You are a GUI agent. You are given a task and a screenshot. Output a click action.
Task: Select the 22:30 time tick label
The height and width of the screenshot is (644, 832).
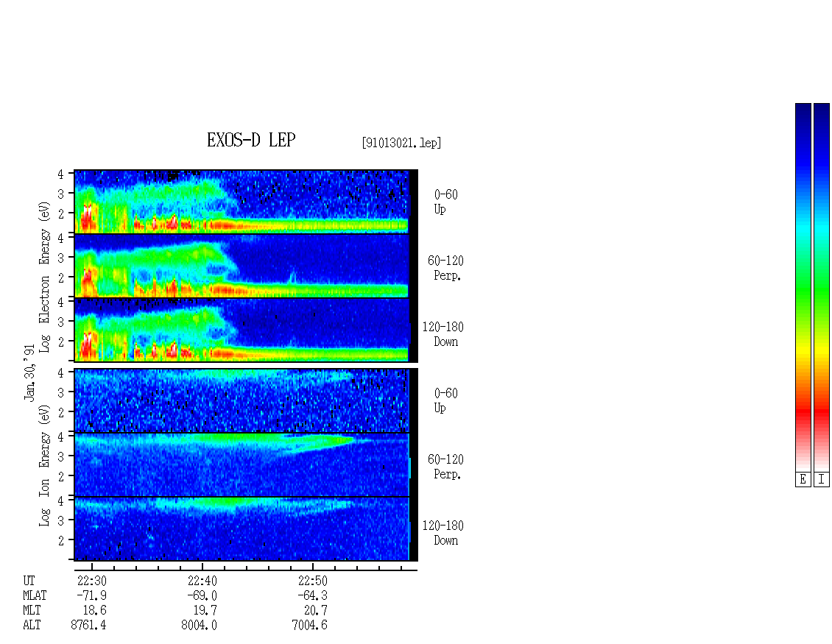92,581
